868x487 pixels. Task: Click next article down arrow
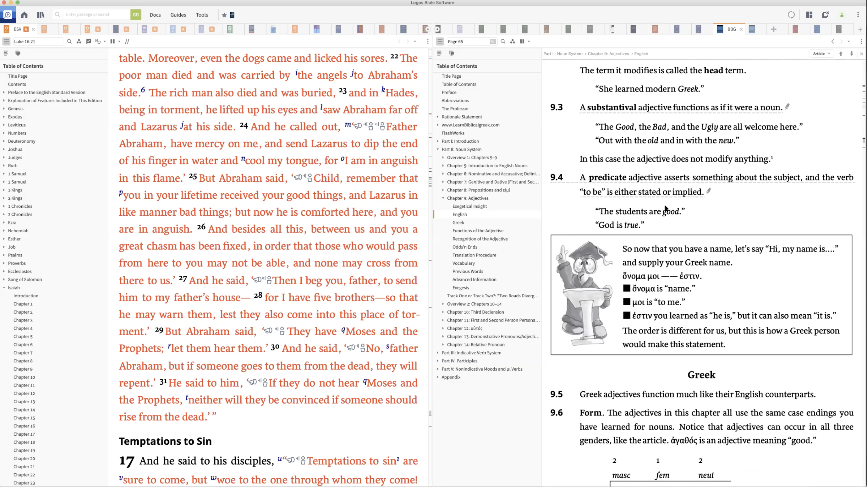click(851, 53)
